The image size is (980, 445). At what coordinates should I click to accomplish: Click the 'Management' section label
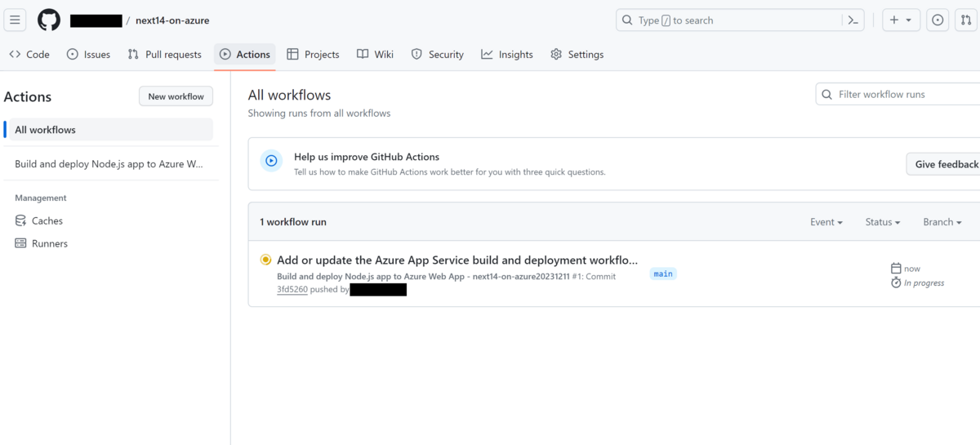click(x=41, y=198)
